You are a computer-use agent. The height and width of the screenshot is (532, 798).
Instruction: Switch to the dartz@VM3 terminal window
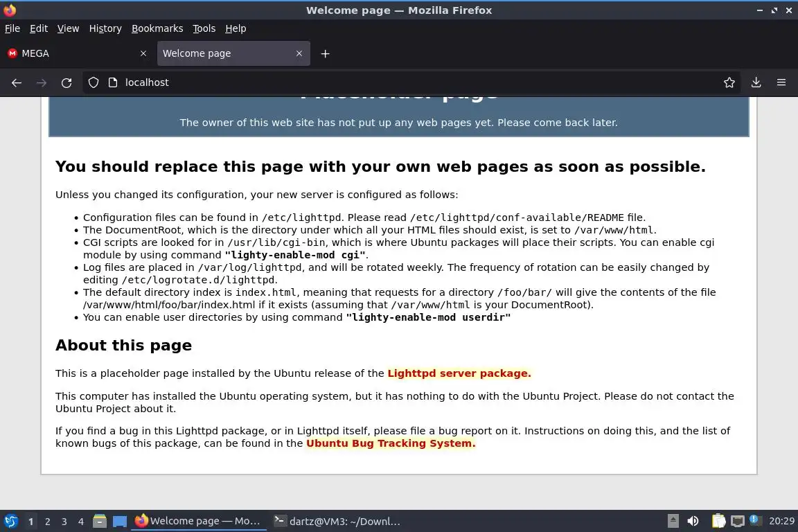point(337,521)
